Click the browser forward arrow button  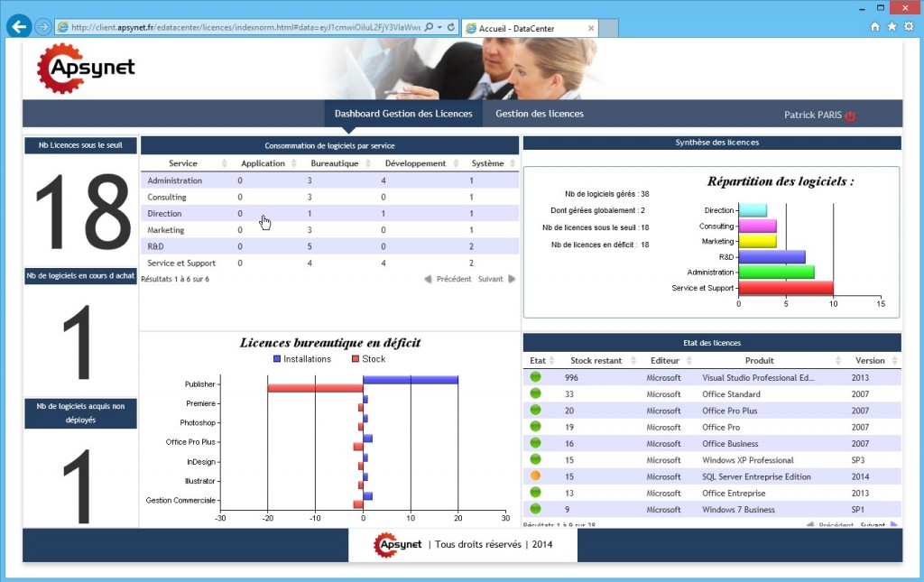[x=42, y=27]
